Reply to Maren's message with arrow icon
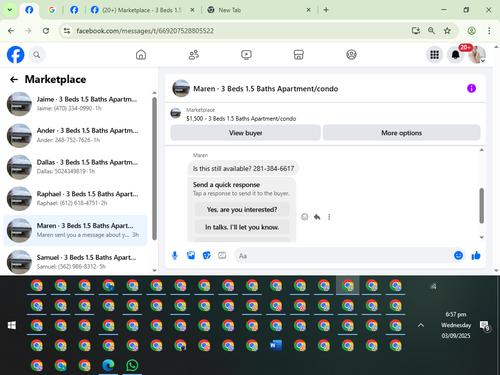500x375 pixels. click(317, 217)
